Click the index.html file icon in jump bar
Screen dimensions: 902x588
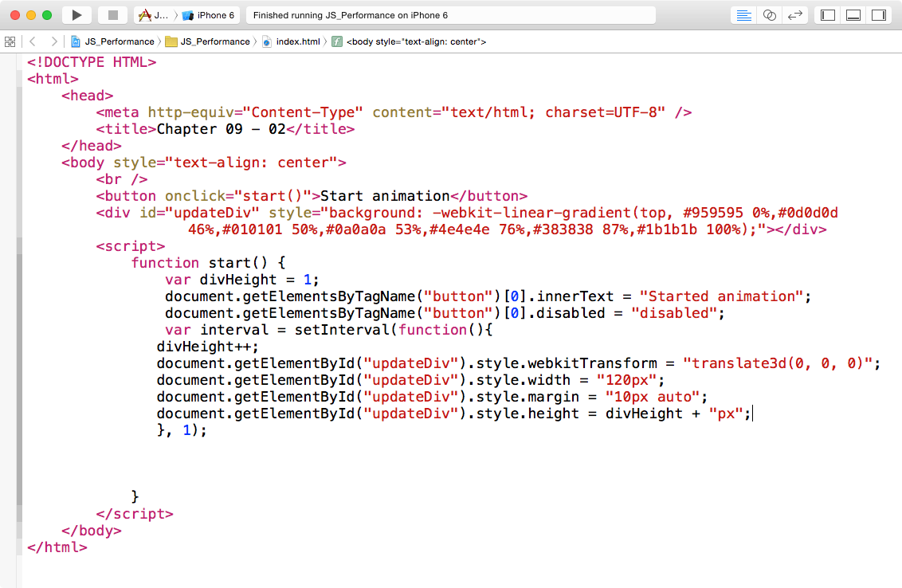[x=267, y=41]
